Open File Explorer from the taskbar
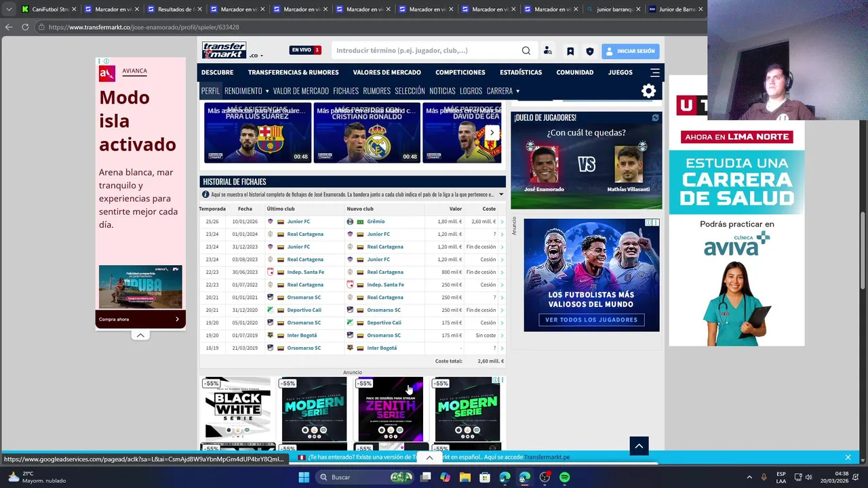868x488 pixels. 465,477
